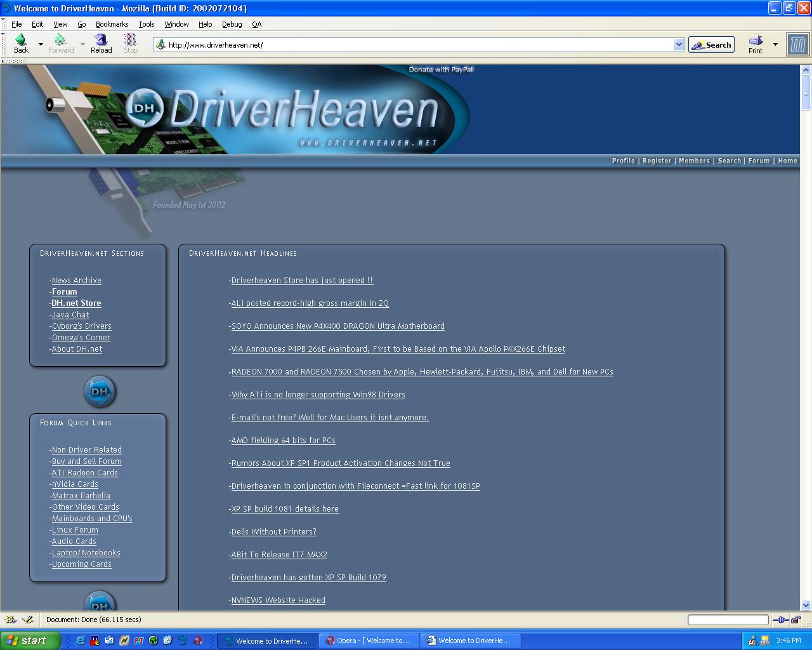This screenshot has width=812, height=650.
Task: Open the Debug menu
Action: [232, 24]
